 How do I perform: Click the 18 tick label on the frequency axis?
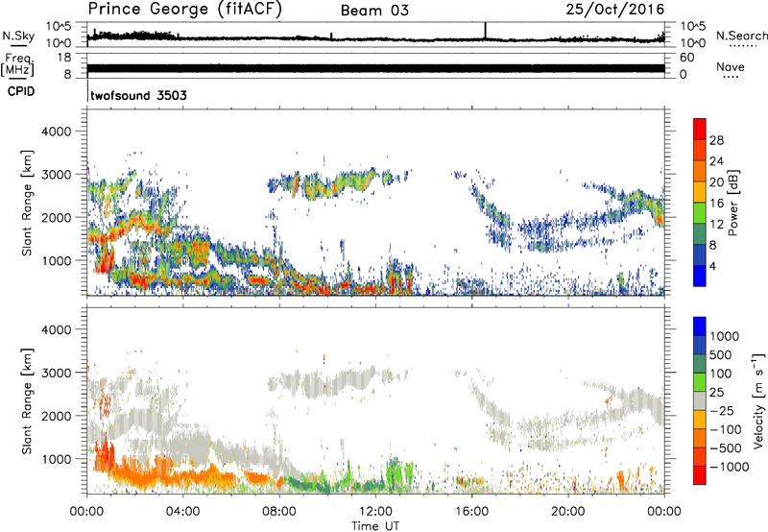pos(64,58)
